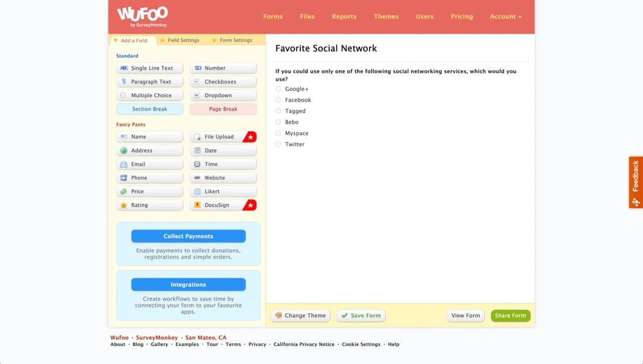Open the Account dropdown menu
643x364 pixels.
point(505,17)
